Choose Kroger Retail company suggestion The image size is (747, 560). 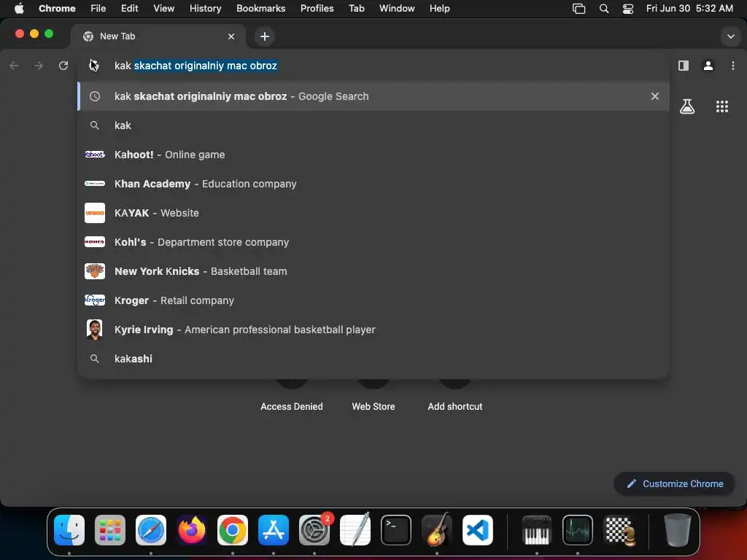tap(373, 300)
